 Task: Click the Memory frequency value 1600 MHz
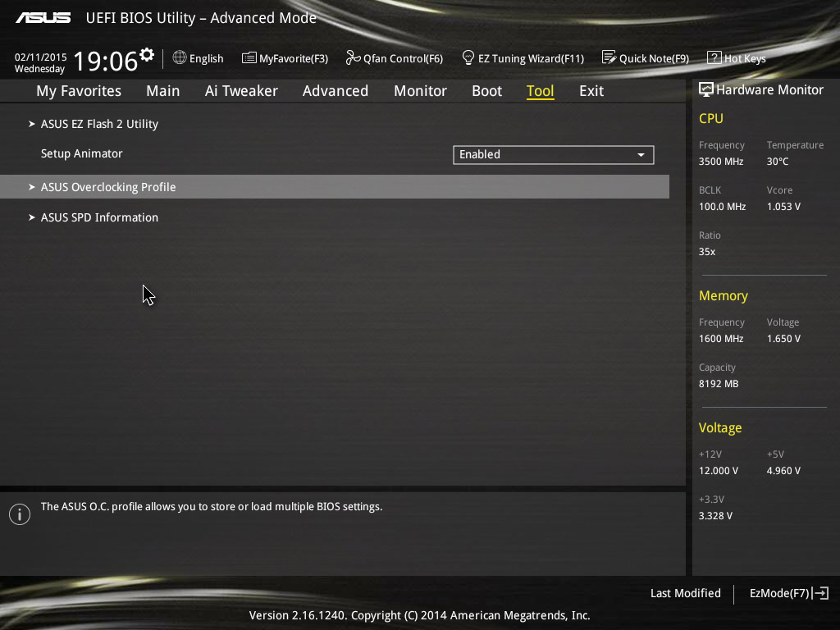[721, 339]
